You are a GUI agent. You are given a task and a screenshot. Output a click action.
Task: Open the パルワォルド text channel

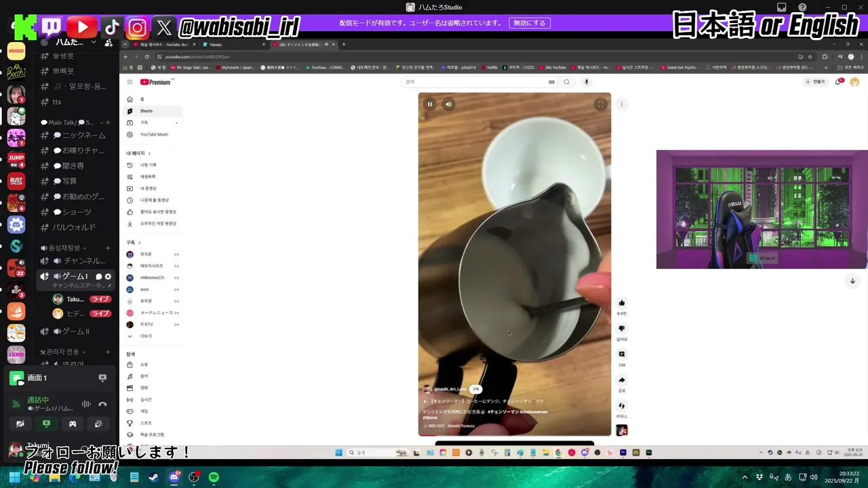click(x=75, y=227)
